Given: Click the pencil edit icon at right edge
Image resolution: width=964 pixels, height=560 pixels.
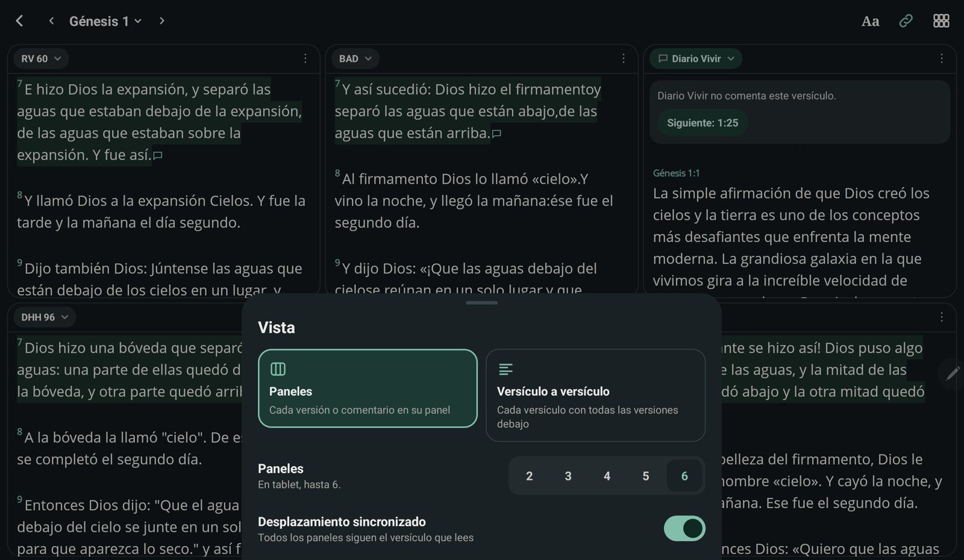Looking at the screenshot, I should coord(953,373).
